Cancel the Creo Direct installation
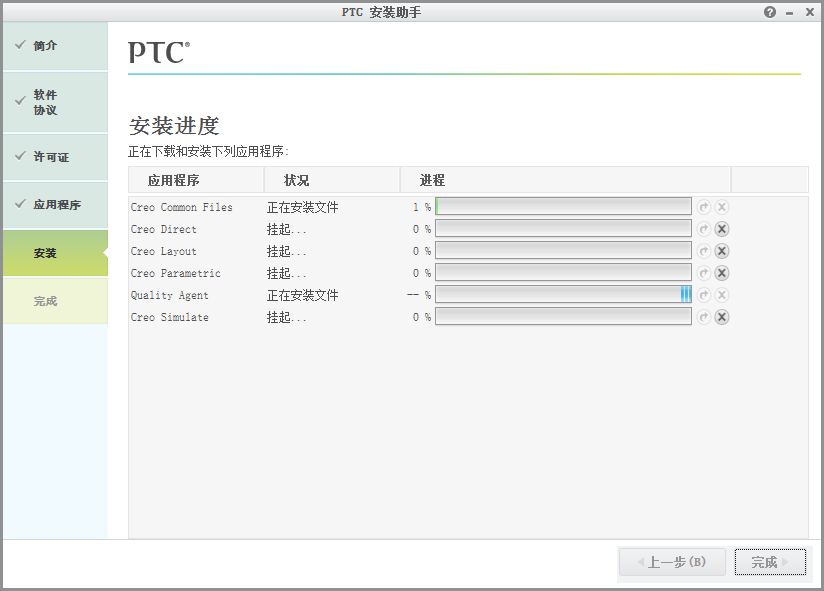Viewport: 824px width, 591px height. pos(722,229)
